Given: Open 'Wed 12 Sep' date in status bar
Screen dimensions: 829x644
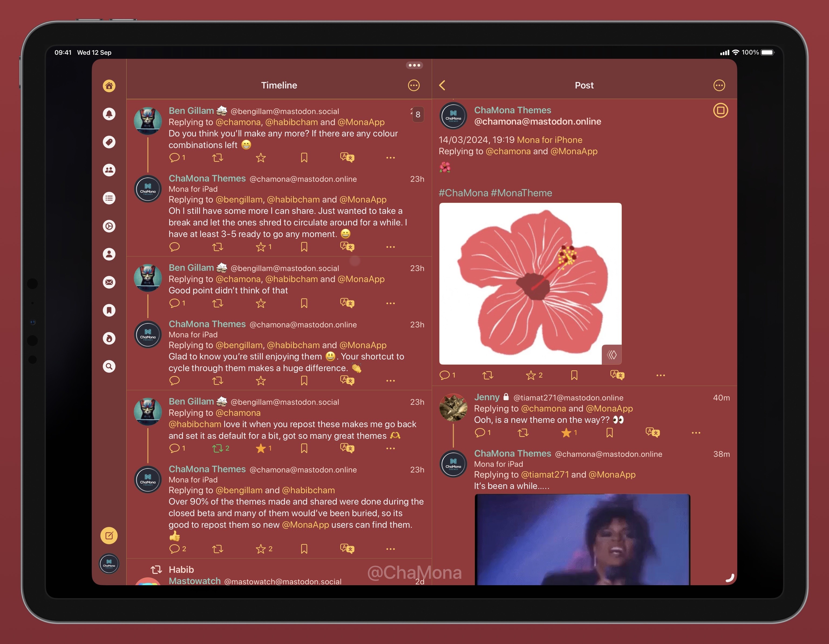Looking at the screenshot, I should pyautogui.click(x=94, y=52).
